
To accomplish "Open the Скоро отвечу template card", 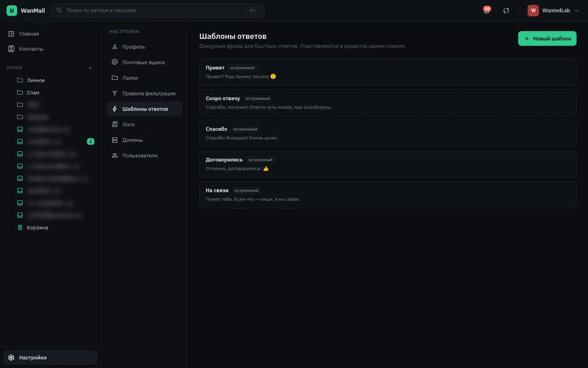I will [388, 103].
